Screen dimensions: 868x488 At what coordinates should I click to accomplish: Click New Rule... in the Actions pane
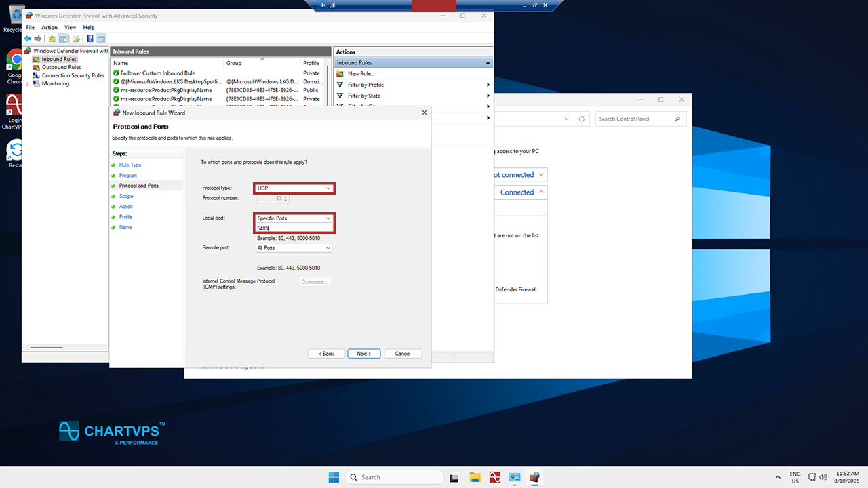pos(361,73)
